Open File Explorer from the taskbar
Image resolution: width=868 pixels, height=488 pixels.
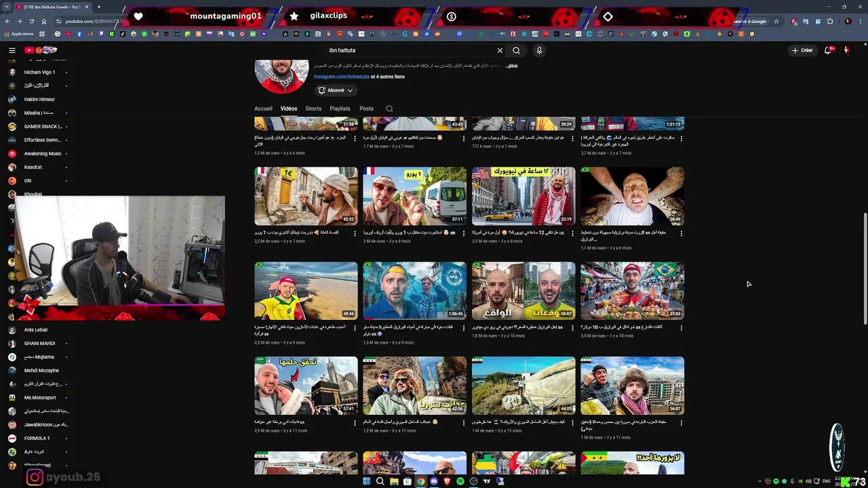394,481
